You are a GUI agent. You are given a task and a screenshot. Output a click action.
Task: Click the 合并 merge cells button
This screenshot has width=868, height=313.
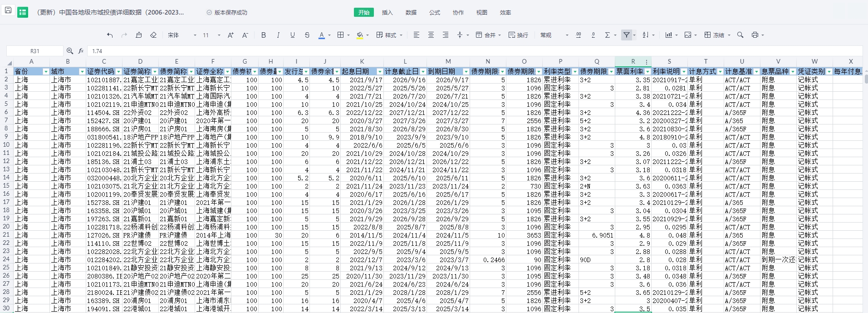[488, 35]
